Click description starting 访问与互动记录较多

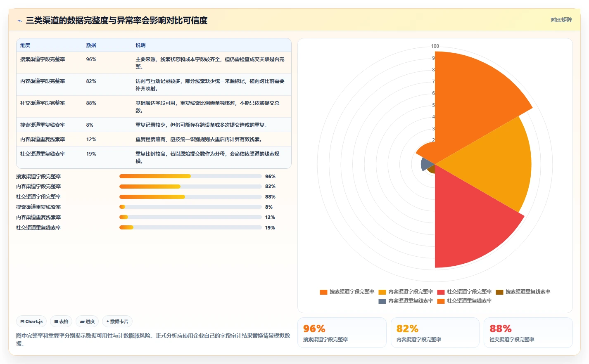[x=210, y=85]
